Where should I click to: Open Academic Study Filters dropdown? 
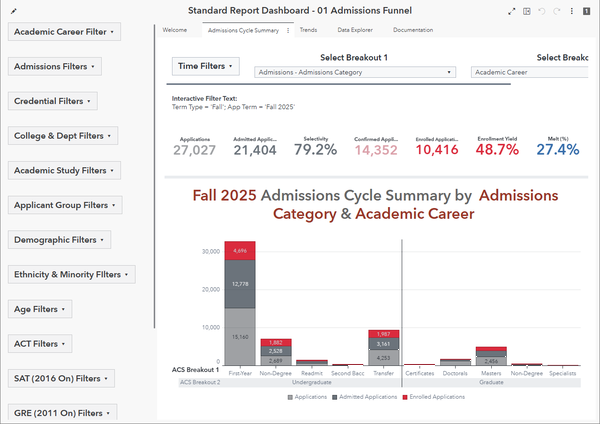coord(64,171)
